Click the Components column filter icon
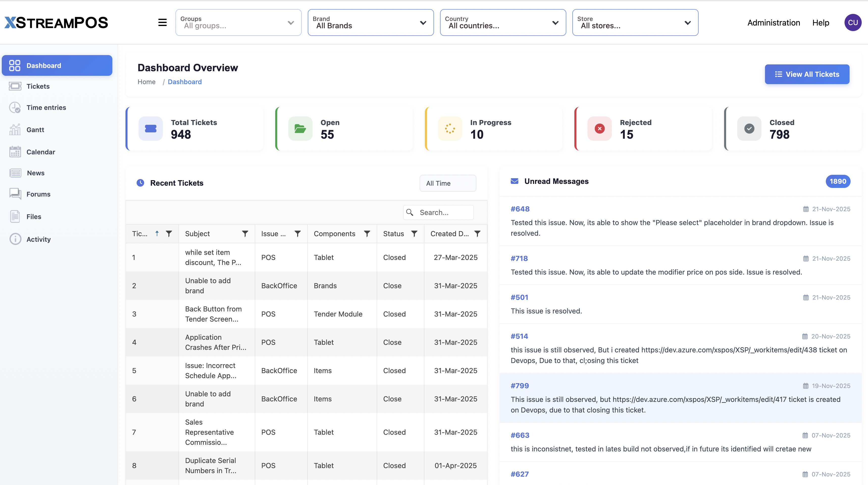Screen dimensions: 868x485 [367, 234]
